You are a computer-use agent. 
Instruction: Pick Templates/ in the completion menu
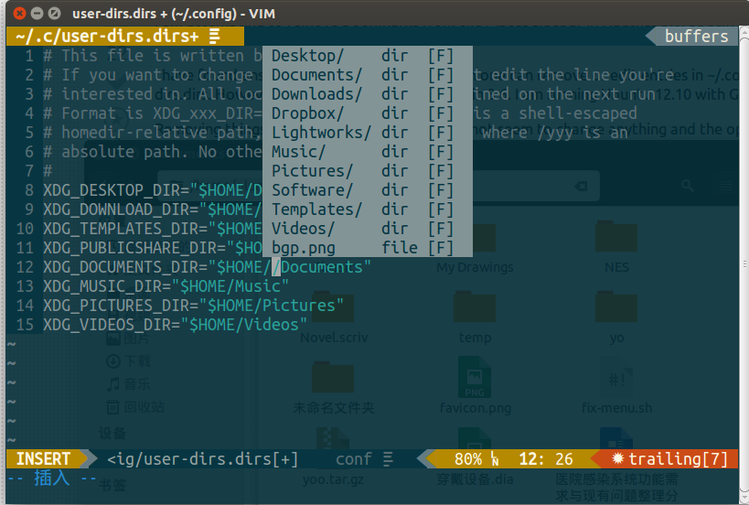click(x=317, y=209)
